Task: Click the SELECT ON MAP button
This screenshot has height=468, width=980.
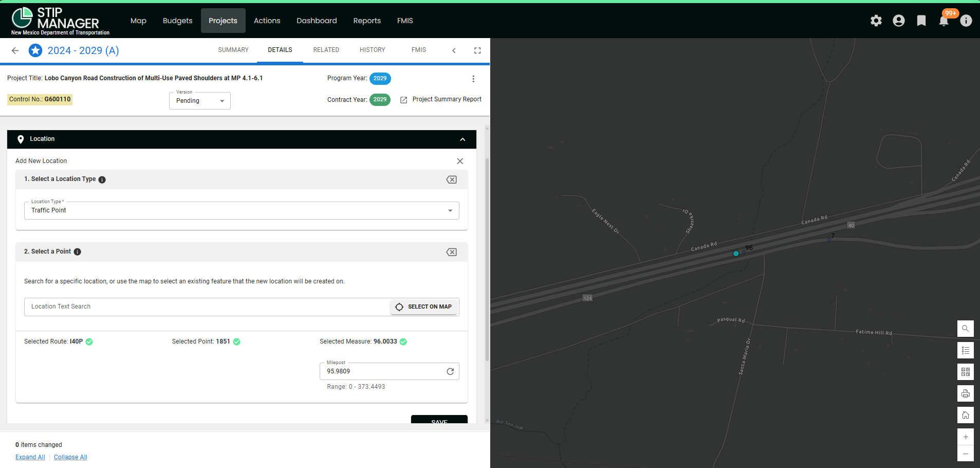Action: 424,307
